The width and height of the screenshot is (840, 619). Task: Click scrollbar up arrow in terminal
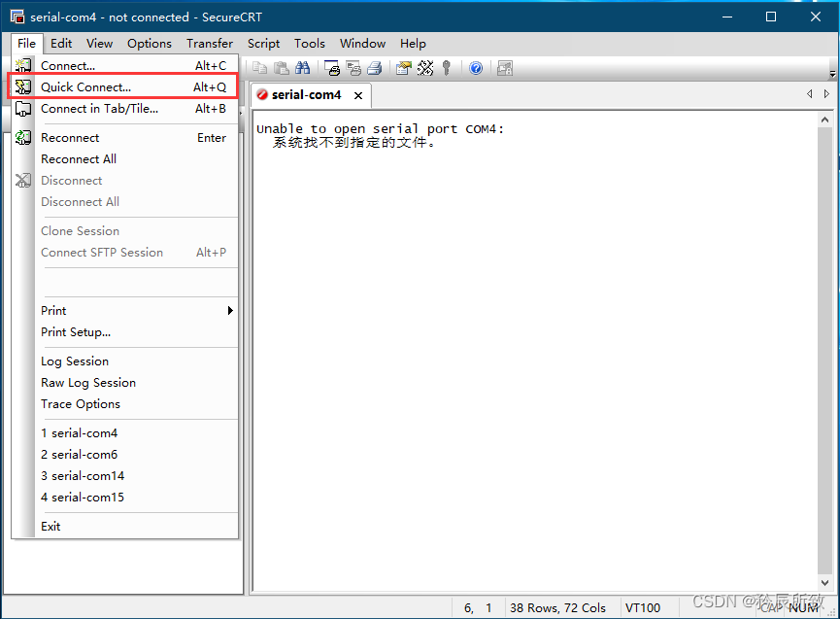click(825, 120)
